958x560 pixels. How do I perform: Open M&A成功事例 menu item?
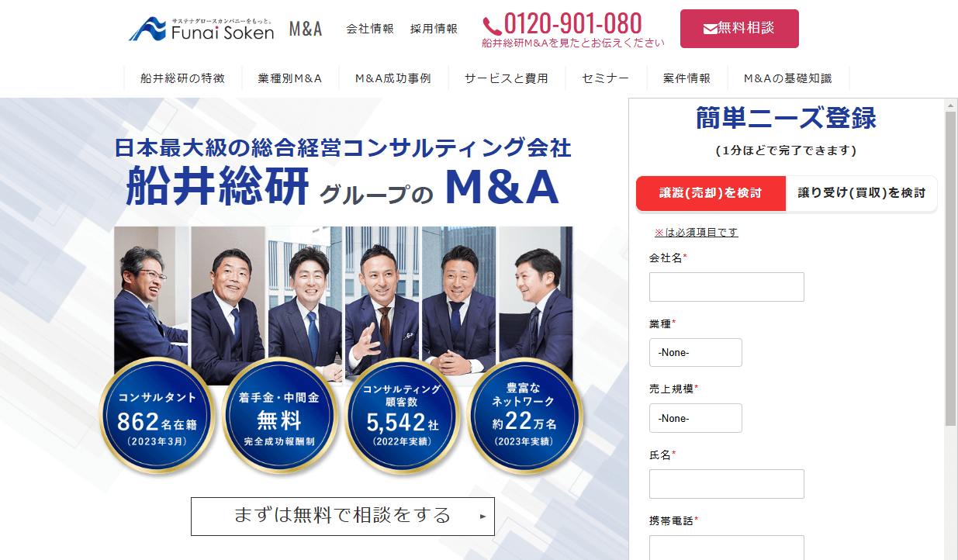(x=393, y=78)
